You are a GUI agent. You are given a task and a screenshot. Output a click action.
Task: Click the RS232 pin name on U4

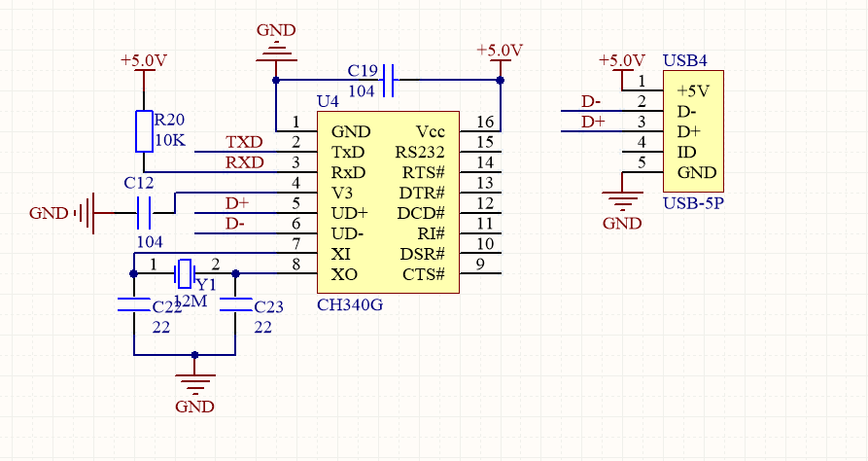[x=420, y=152]
